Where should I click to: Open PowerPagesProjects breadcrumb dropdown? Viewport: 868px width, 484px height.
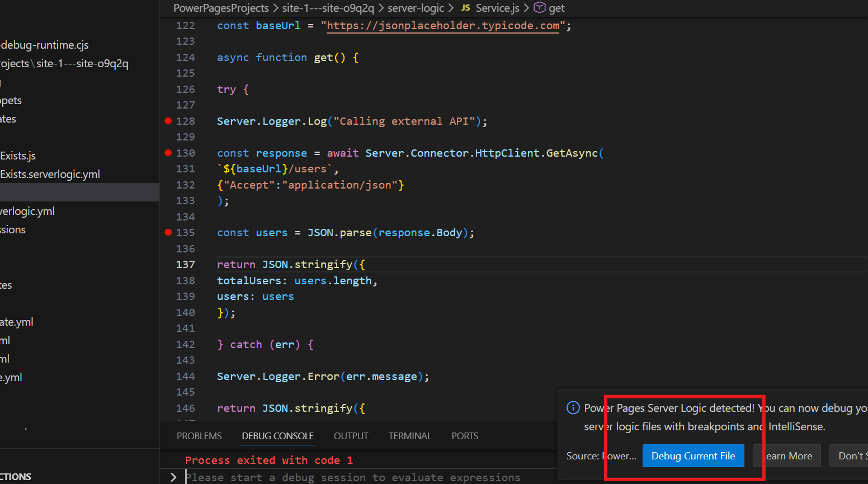pyautogui.click(x=221, y=8)
